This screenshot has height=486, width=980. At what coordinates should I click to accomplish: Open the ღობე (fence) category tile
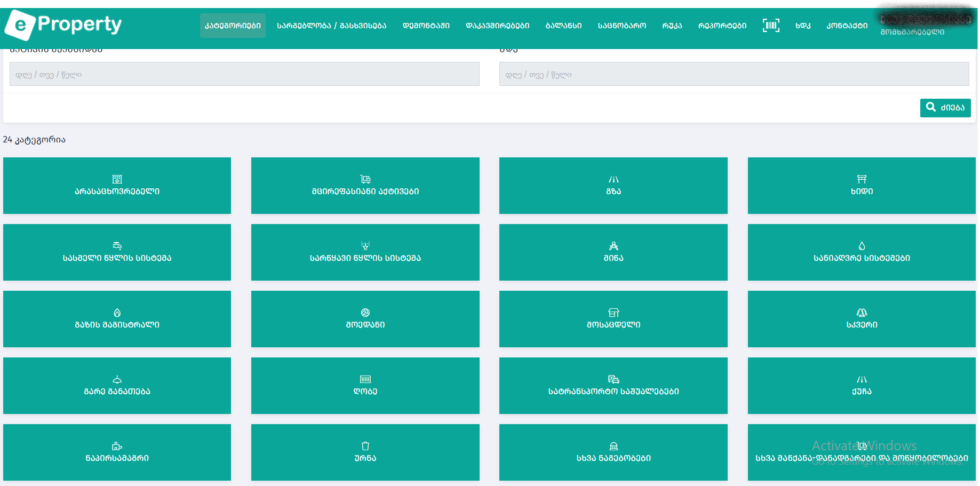[x=365, y=386]
